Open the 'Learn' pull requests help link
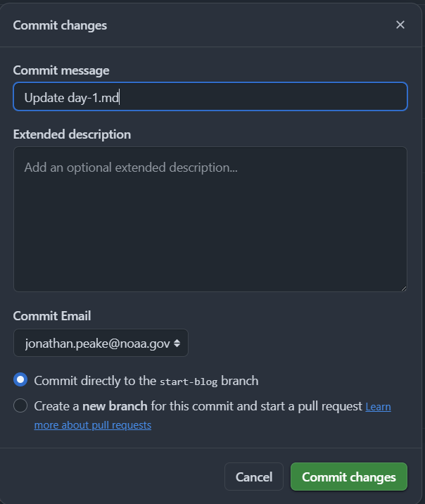 [378, 407]
